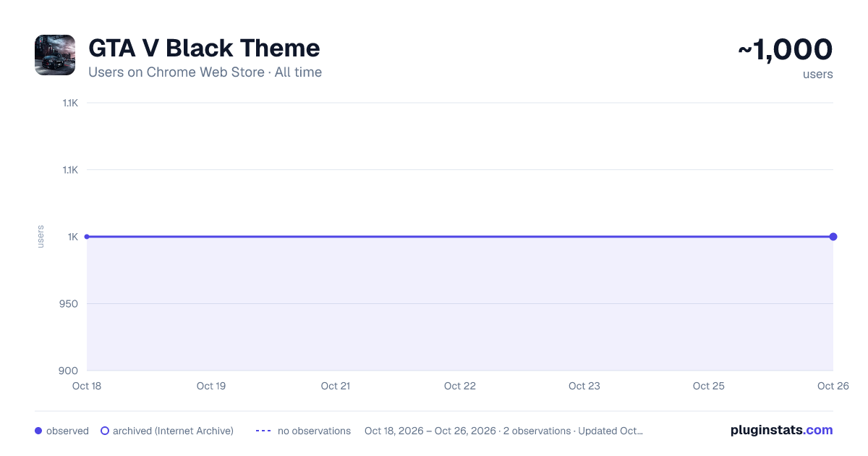Click the Oct 26 x-axis label
The width and height of the screenshot is (868, 456).
pyautogui.click(x=833, y=386)
